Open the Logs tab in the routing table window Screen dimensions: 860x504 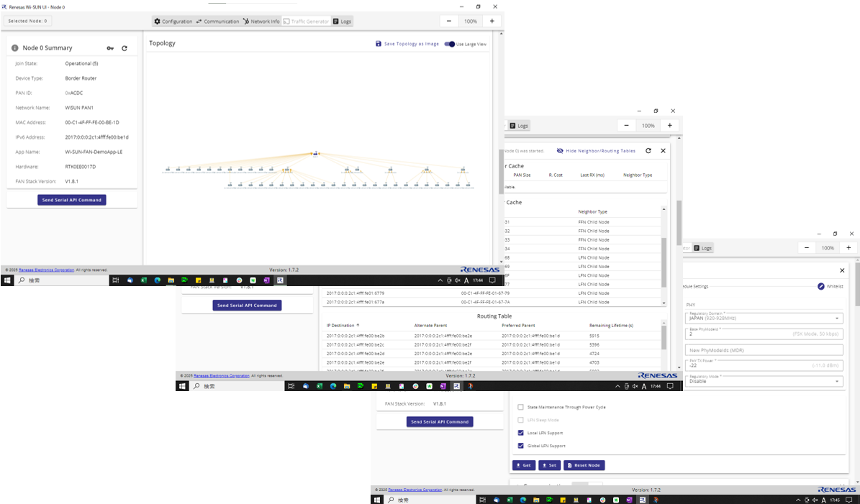click(x=519, y=125)
